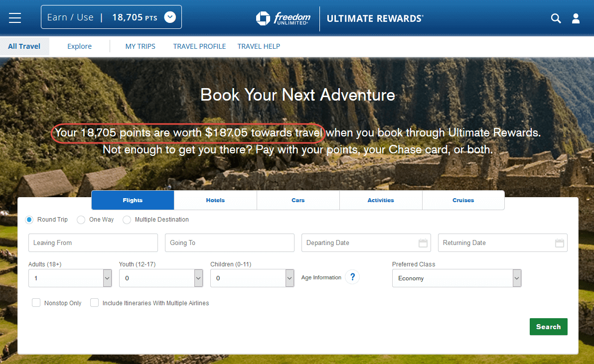Check Include Itineraries With Multiple Airlines
This screenshot has width=594, height=364.
95,303
